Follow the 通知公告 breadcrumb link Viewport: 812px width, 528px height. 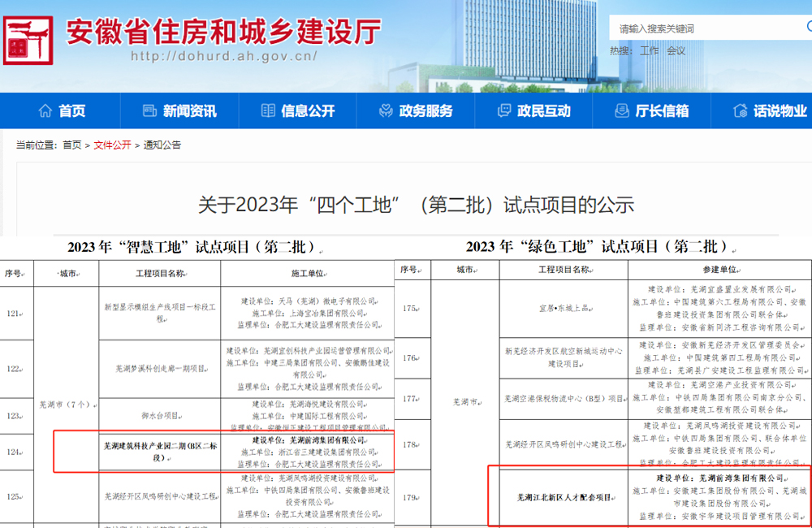162,145
